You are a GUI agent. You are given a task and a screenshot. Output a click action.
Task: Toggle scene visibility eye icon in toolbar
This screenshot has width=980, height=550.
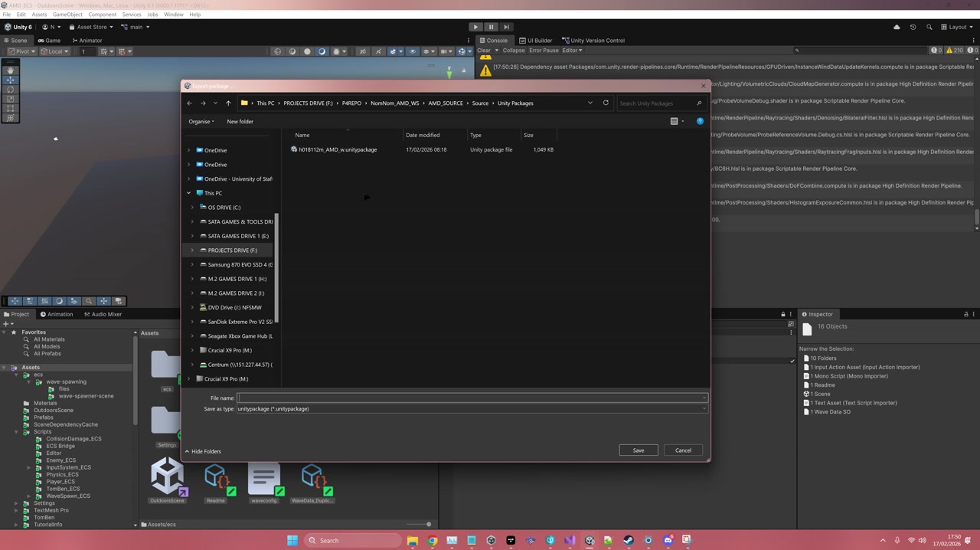coord(412,51)
